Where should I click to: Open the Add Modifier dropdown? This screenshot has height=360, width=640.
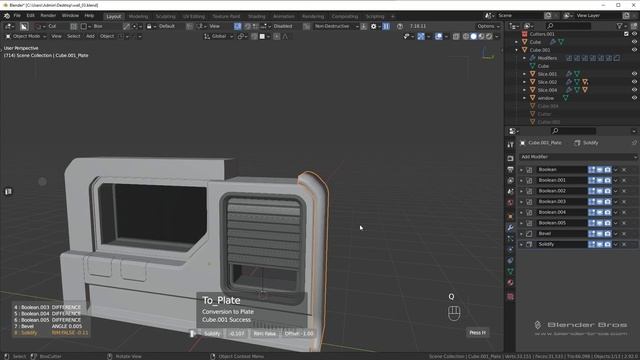(578, 157)
